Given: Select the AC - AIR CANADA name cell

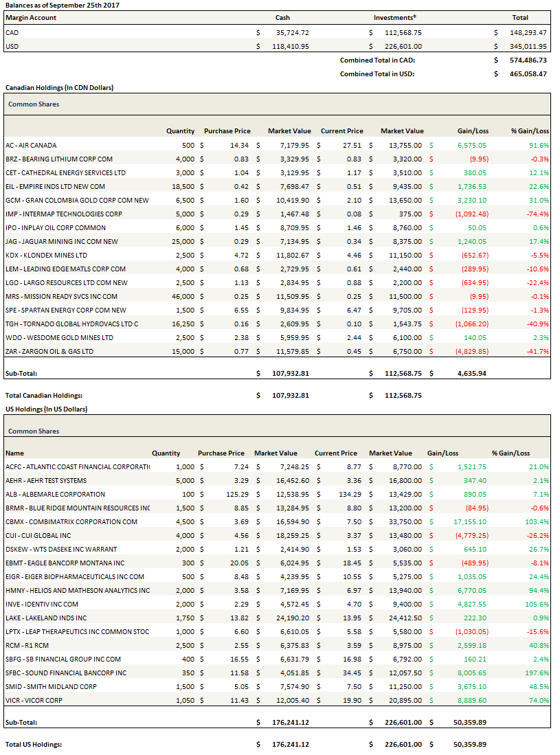Looking at the screenshot, I should [31, 146].
